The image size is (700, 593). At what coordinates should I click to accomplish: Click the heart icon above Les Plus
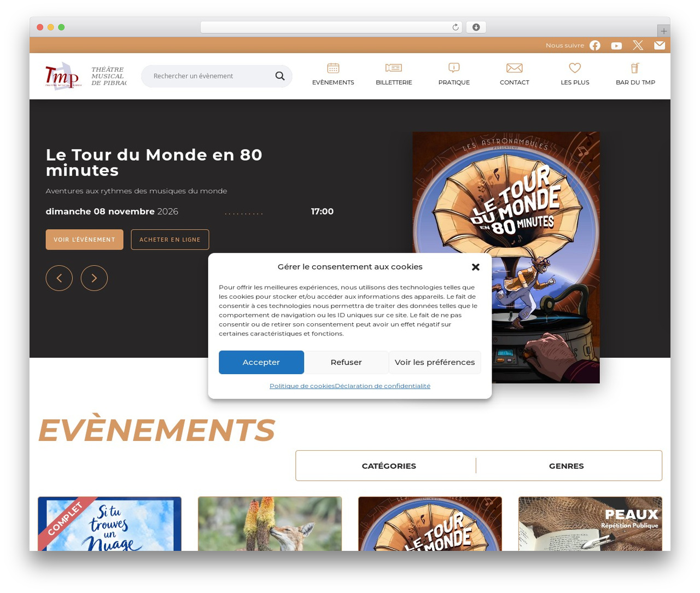(575, 68)
